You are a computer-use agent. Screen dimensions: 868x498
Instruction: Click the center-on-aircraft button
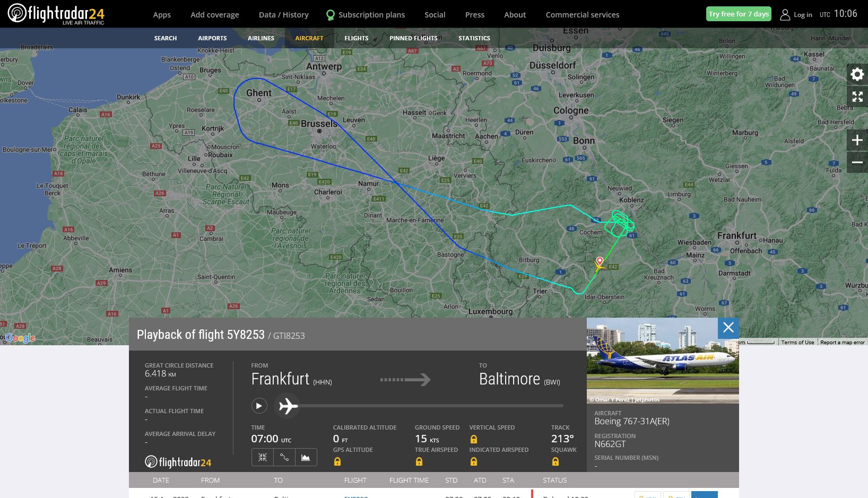(x=263, y=457)
